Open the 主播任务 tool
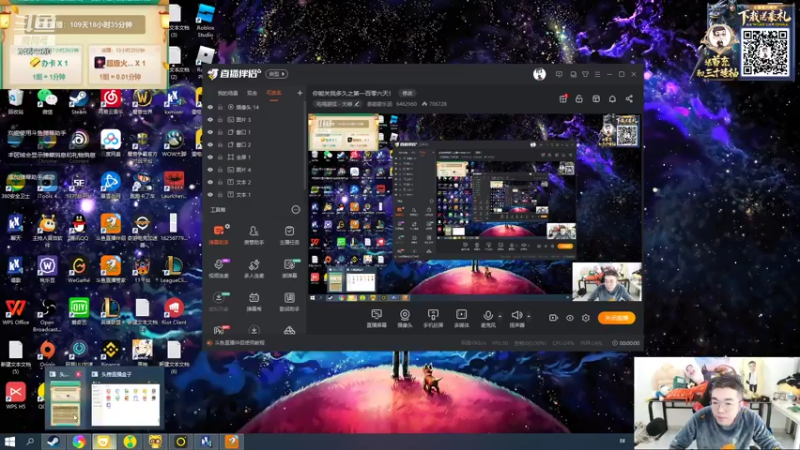Screen dimensions: 800x450 click(x=289, y=235)
